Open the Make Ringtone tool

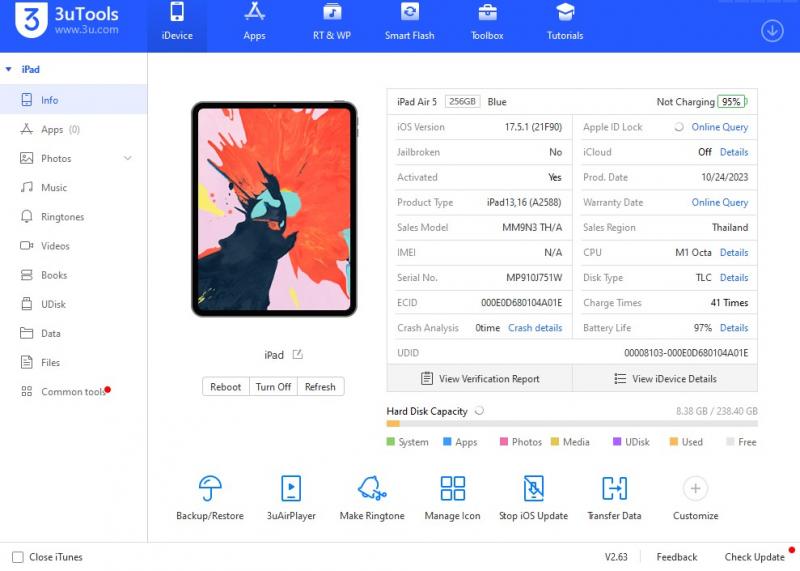(372, 488)
